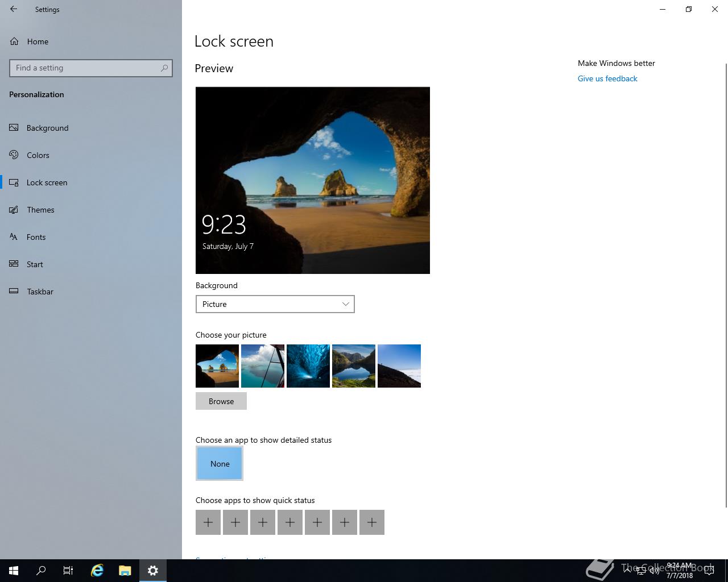The width and height of the screenshot is (728, 582).
Task: Click the Settings page vertical scrollbar
Action: point(726,284)
